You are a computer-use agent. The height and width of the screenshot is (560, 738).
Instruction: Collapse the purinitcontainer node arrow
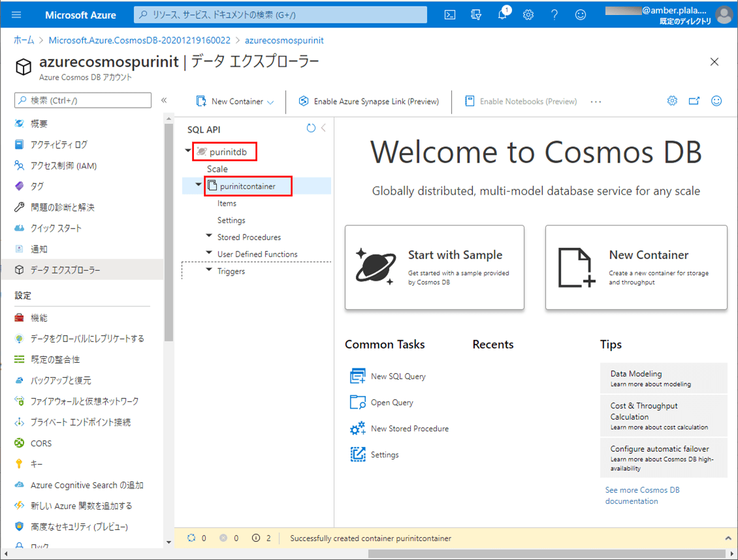tap(199, 185)
